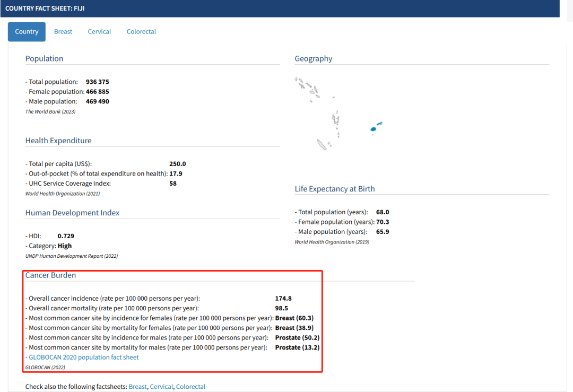This screenshot has height=392, width=573.
Task: Open the Cervical tab
Action: (99, 32)
